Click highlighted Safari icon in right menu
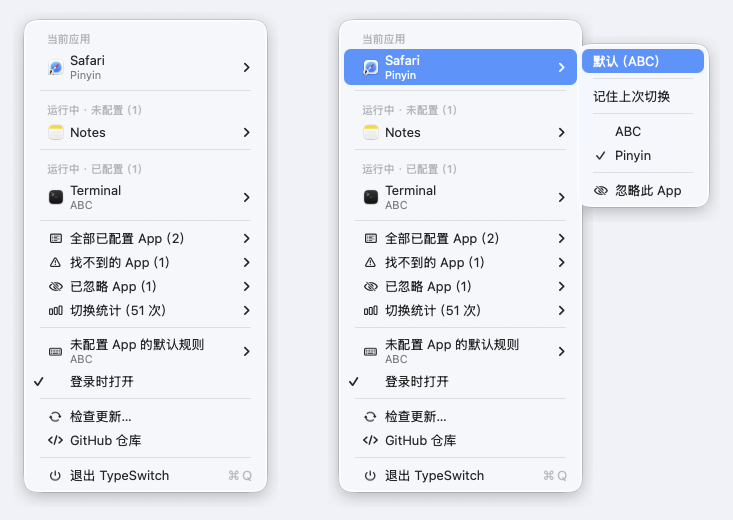Image resolution: width=733 pixels, height=520 pixels. pos(371,67)
